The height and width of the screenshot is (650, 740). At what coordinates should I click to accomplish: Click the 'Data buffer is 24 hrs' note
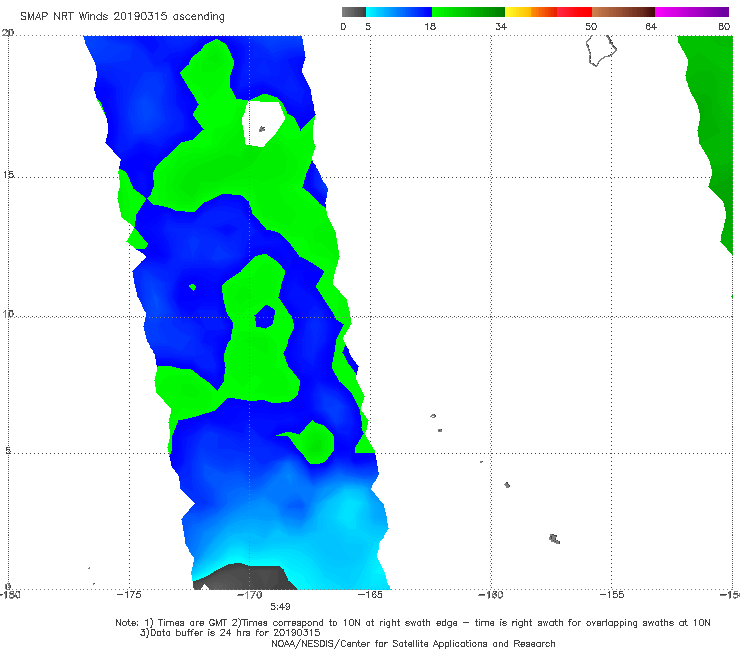(x=230, y=633)
